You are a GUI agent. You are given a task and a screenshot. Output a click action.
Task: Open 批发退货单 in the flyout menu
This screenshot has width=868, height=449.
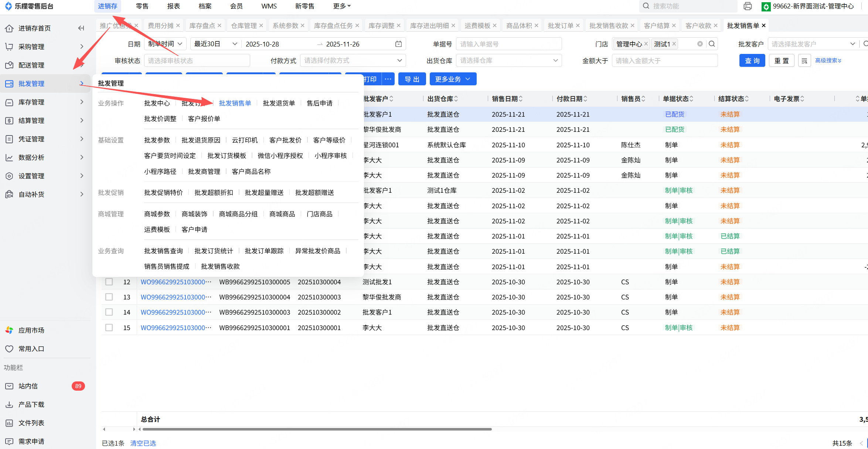[x=279, y=103]
